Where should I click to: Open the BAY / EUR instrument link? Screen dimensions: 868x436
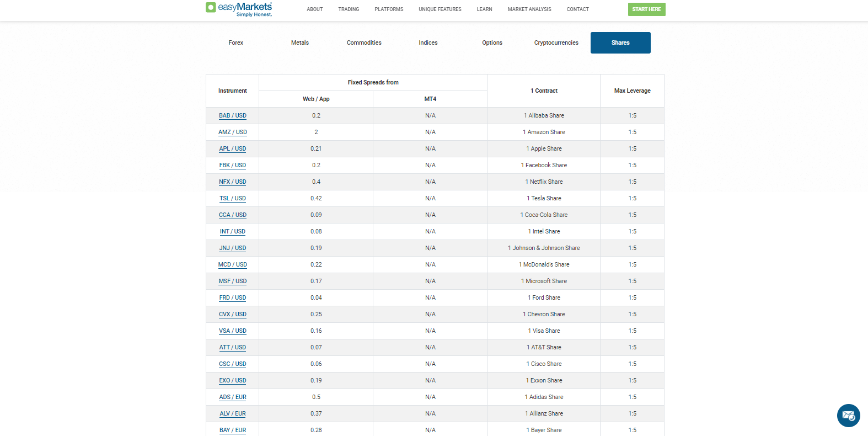pos(233,430)
